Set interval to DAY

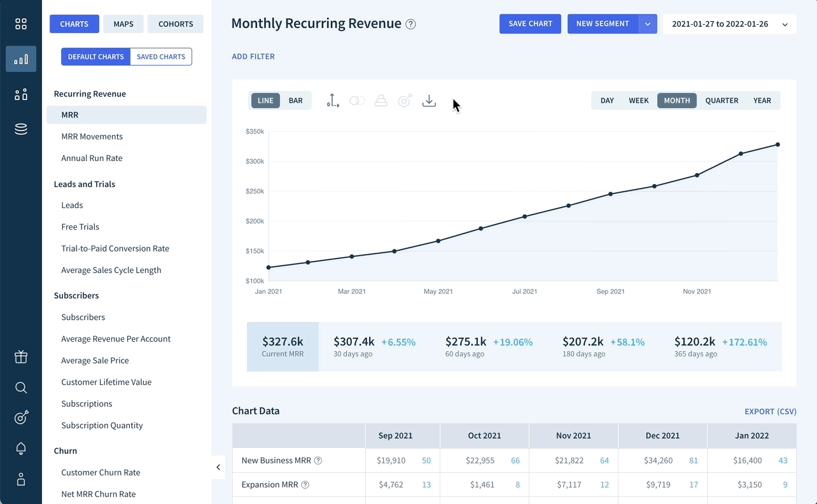click(x=607, y=101)
